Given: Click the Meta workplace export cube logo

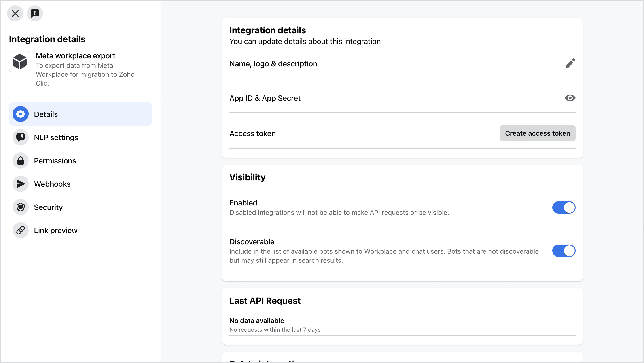Looking at the screenshot, I should (20, 62).
